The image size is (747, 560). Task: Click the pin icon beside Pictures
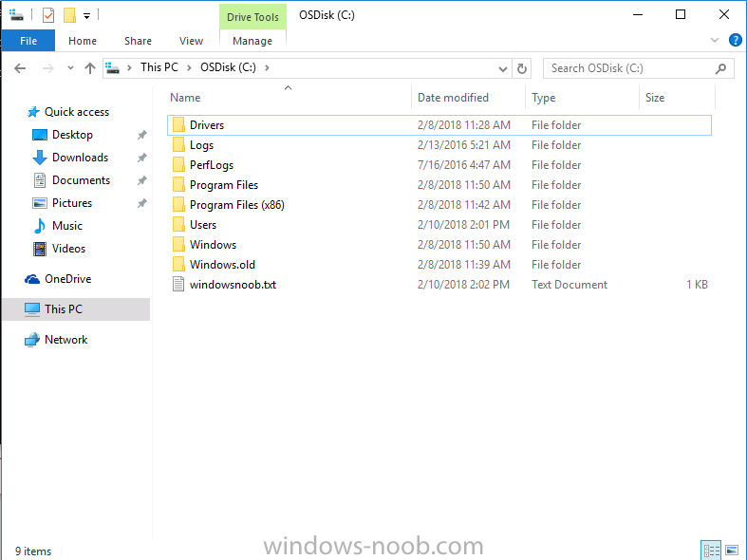[x=142, y=203]
